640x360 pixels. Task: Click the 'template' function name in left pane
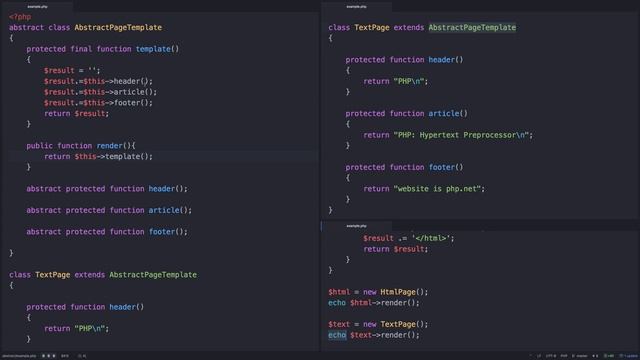click(153, 49)
